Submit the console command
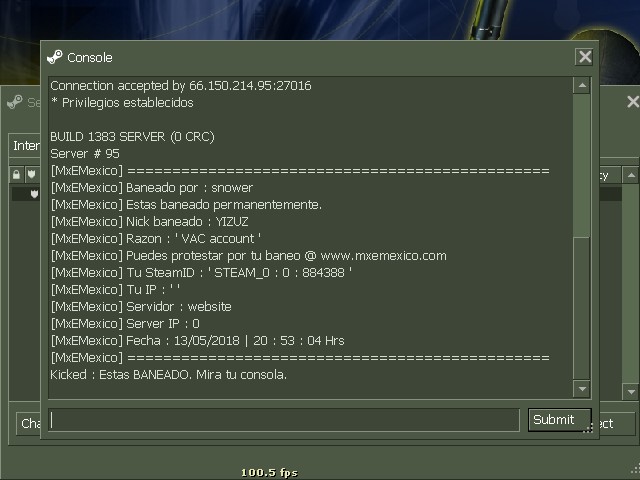Viewport: 640px width, 480px height. pyautogui.click(x=559, y=420)
